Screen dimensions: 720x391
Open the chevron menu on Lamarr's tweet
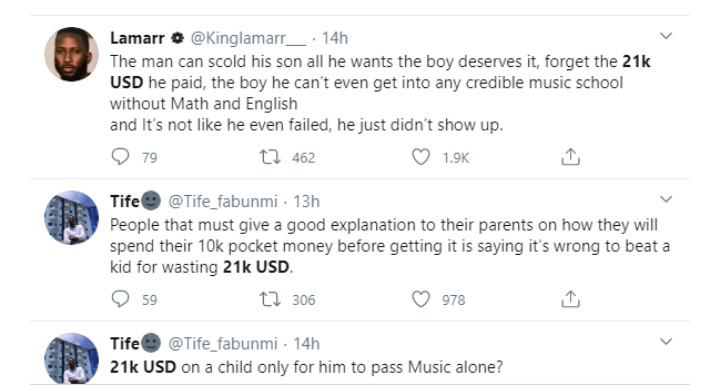(666, 36)
